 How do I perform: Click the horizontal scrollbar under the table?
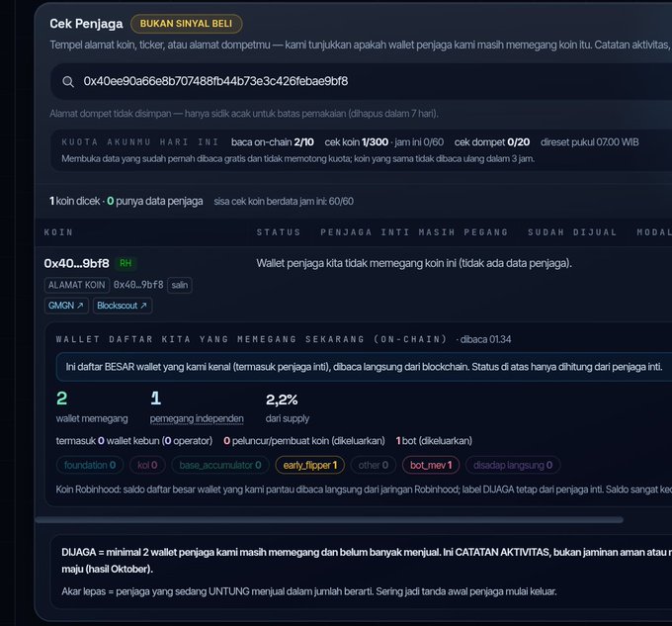click(x=329, y=519)
